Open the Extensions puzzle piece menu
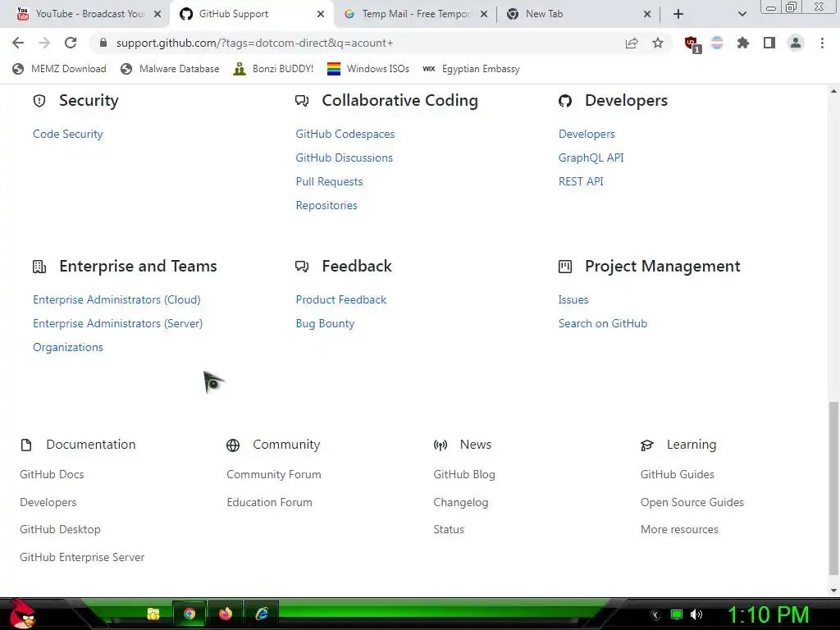 (x=742, y=43)
